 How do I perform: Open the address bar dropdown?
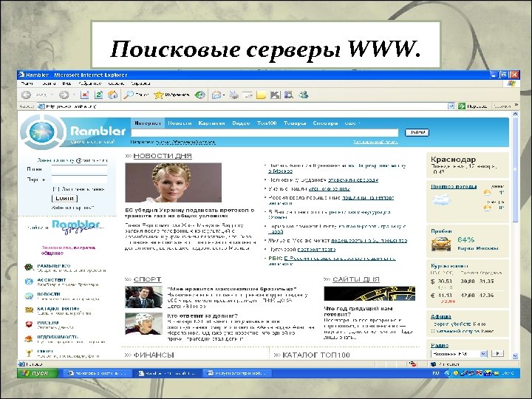[451, 106]
